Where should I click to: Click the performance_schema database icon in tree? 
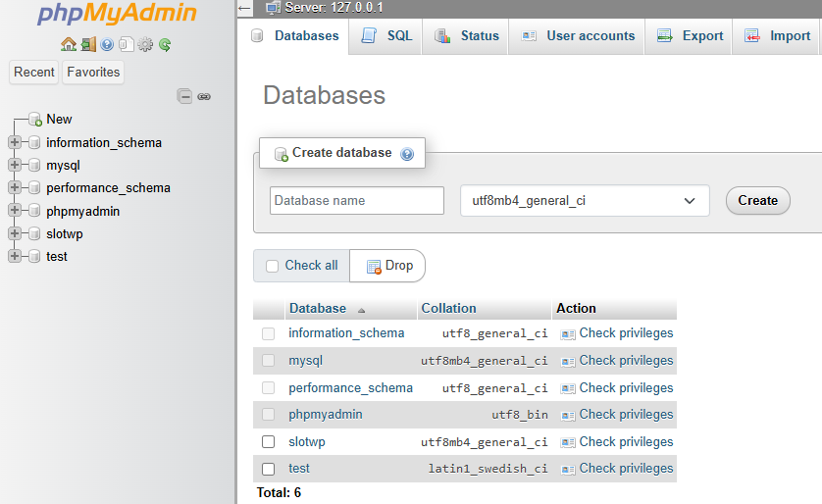coord(34,187)
